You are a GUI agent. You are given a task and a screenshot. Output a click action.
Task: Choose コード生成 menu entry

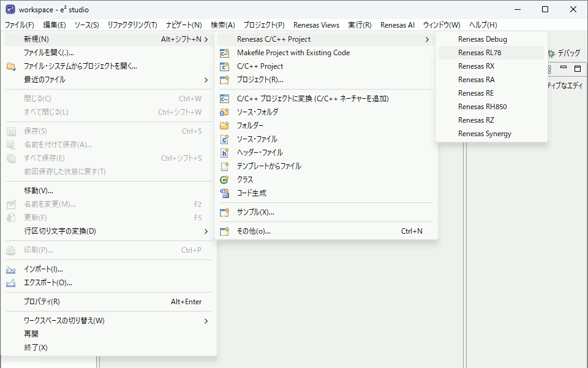tap(326, 193)
